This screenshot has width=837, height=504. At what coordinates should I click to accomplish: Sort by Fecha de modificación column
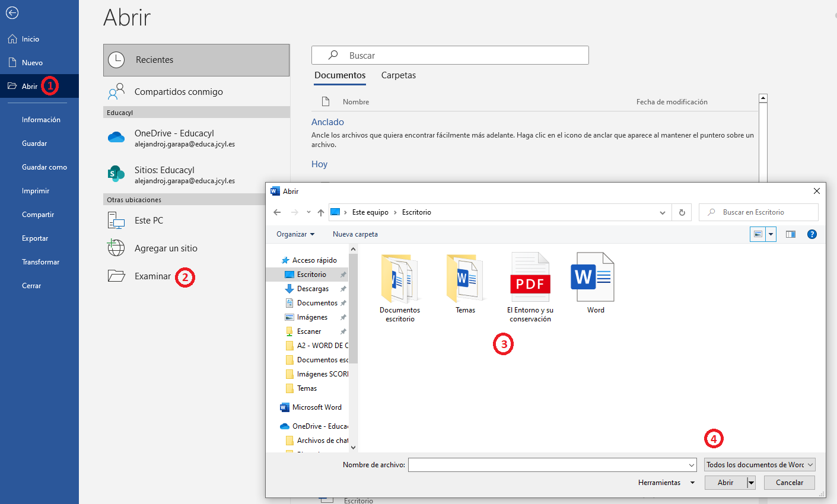672,102
